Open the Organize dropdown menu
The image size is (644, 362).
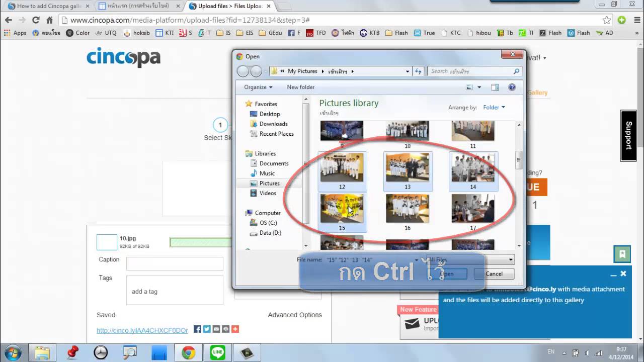[258, 87]
